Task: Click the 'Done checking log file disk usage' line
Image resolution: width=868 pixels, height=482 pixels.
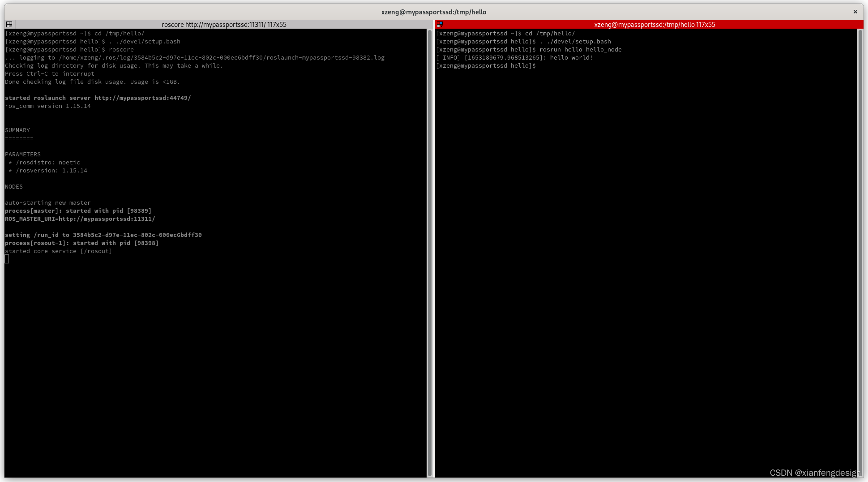Action: [93, 82]
